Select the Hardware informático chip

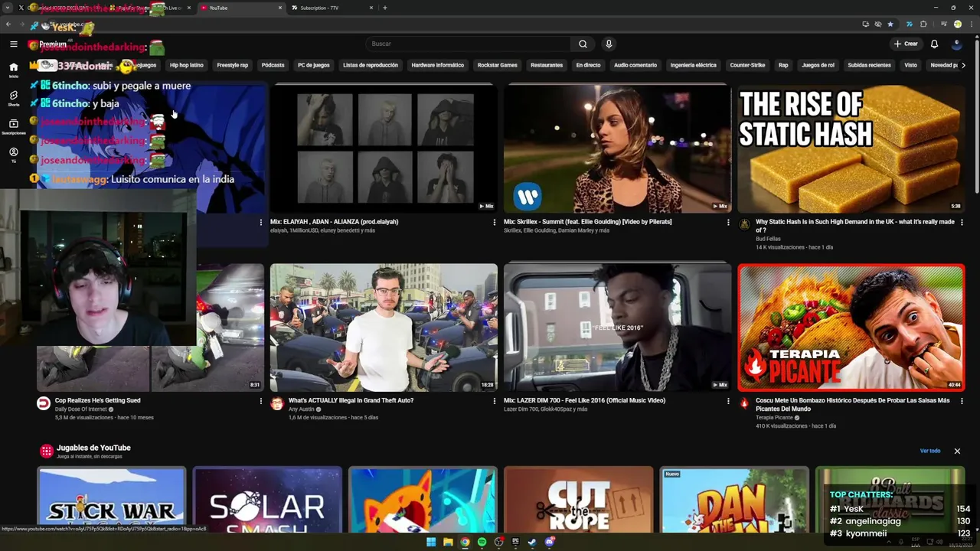[438, 65]
